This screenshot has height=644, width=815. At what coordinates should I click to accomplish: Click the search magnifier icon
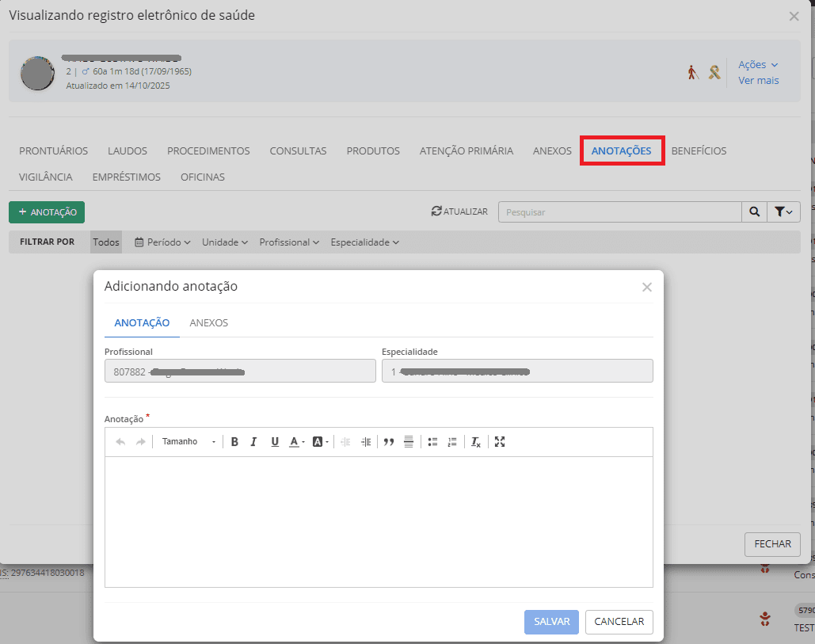(754, 212)
